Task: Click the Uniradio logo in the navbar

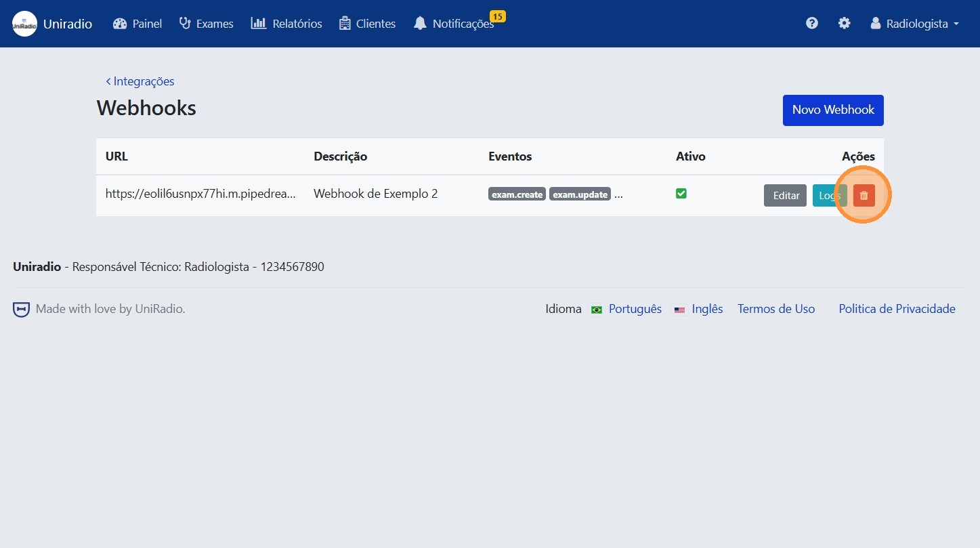Action: pos(24,23)
